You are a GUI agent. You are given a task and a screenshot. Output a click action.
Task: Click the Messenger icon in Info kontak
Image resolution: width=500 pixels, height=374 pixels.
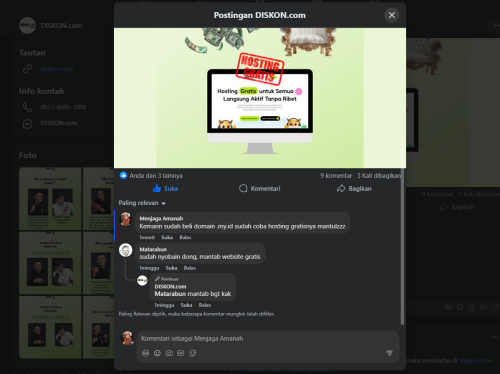tap(27, 124)
